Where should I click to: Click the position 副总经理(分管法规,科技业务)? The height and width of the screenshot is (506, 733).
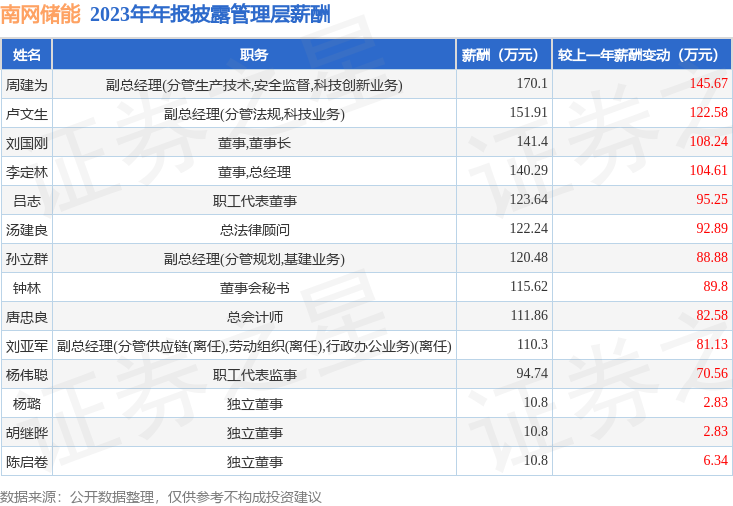tap(254, 114)
